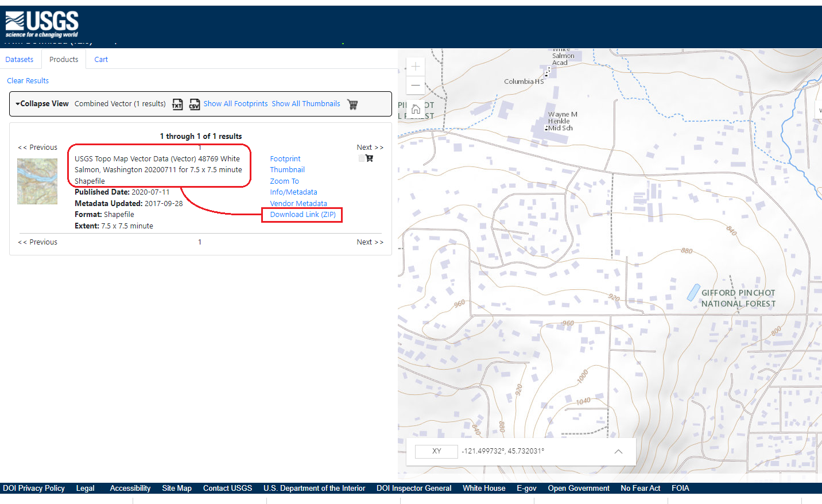This screenshot has height=504, width=822.
Task: Open the Cart tab
Action: [100, 59]
